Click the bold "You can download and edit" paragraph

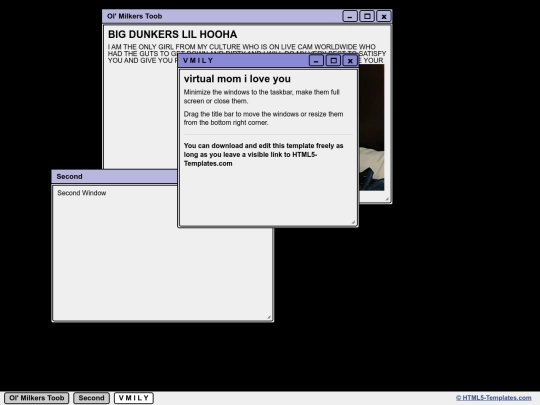[x=263, y=154]
